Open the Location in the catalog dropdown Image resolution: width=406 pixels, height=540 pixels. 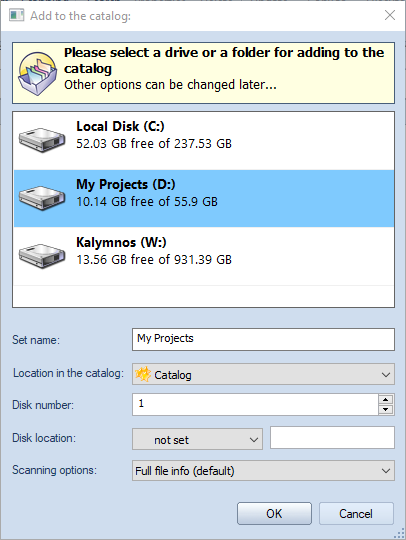pyautogui.click(x=263, y=374)
